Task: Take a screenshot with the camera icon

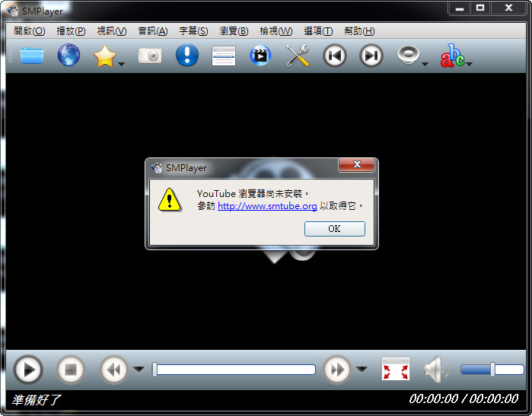Action: coord(150,56)
